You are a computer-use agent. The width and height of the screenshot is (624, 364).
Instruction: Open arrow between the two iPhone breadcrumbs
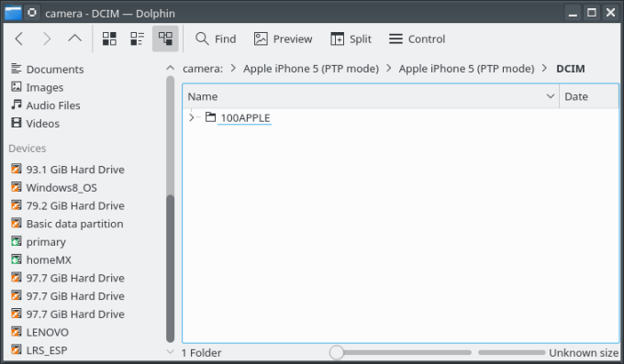(x=389, y=69)
